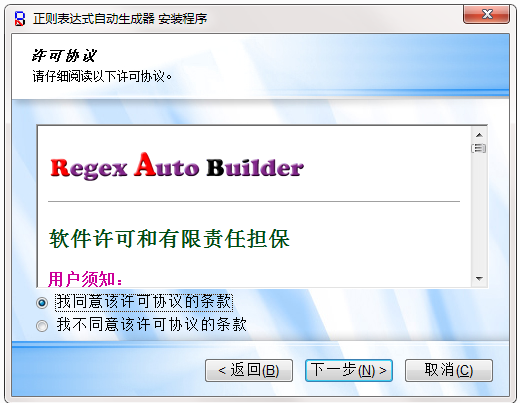Click the 许可协议 header title
The width and height of the screenshot is (520, 403).
click(x=64, y=56)
